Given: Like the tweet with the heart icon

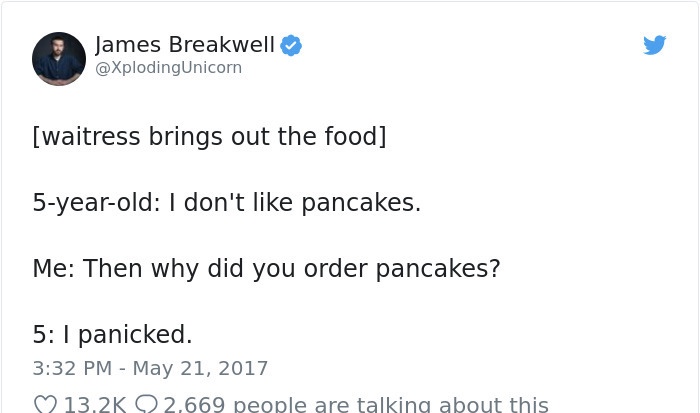Looking at the screenshot, I should (45, 404).
